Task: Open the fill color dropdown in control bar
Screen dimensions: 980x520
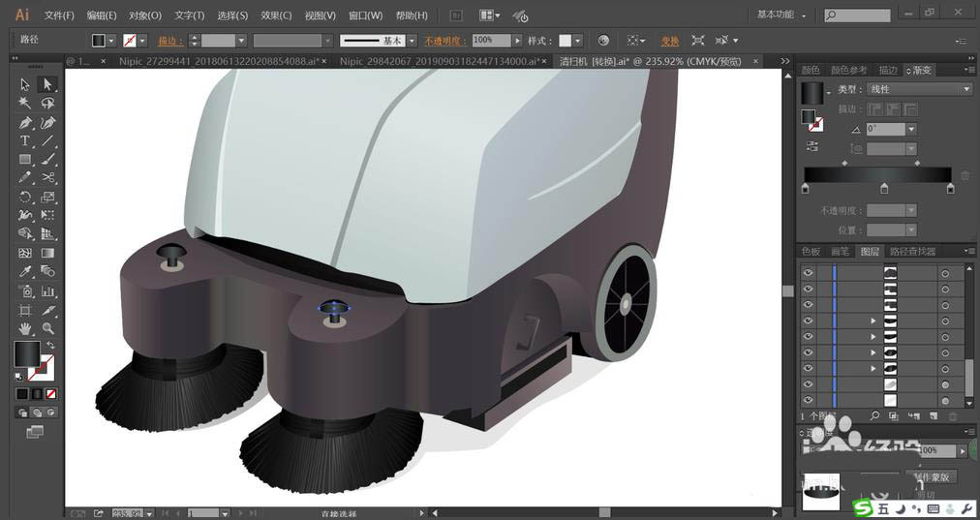Action: tap(111, 41)
